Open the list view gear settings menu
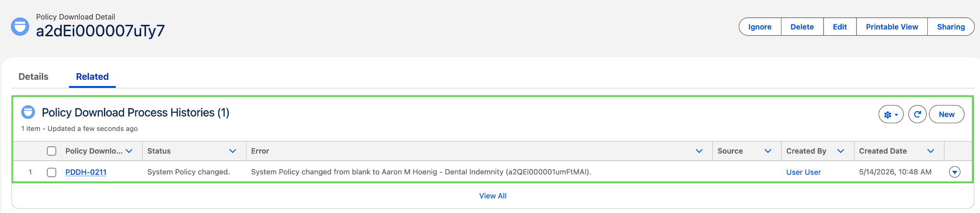This screenshot has height=213, width=980. click(891, 115)
